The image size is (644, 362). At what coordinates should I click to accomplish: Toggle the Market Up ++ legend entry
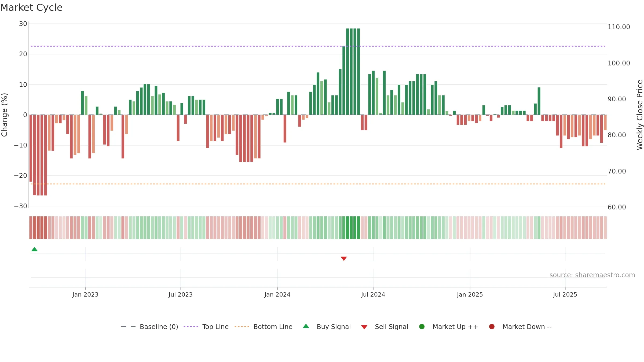click(448, 327)
